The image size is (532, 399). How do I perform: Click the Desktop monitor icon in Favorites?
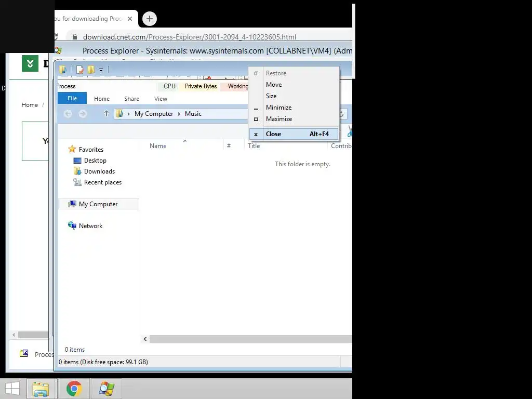pyautogui.click(x=77, y=161)
